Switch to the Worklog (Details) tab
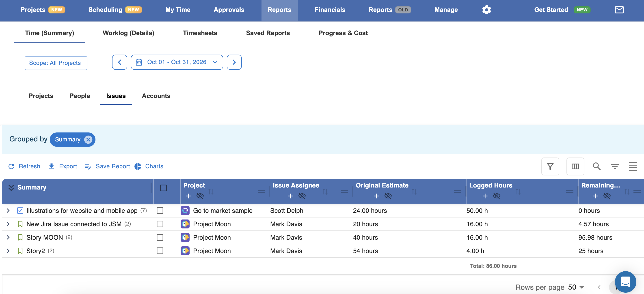 point(128,33)
